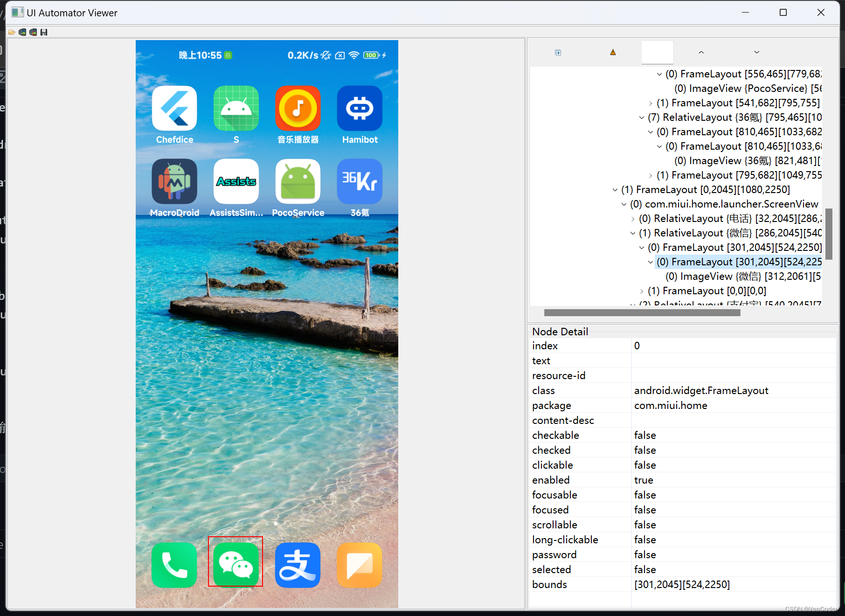845x616 pixels.
Task: Click the PocoService app icon
Action: pos(298,181)
